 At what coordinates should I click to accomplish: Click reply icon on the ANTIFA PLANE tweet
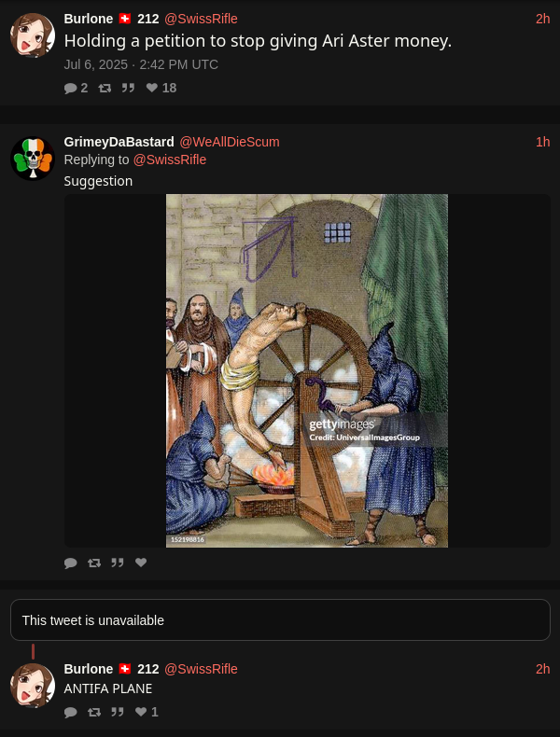pos(71,712)
